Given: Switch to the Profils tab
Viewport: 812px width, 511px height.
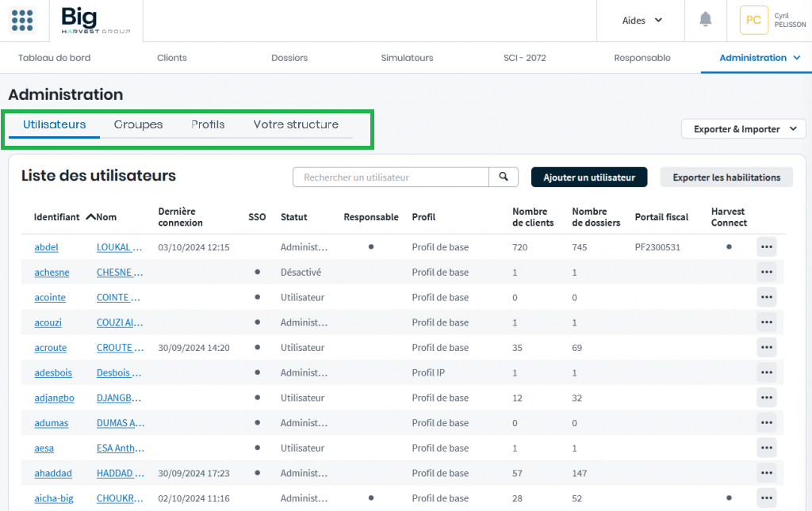Looking at the screenshot, I should 208,124.
